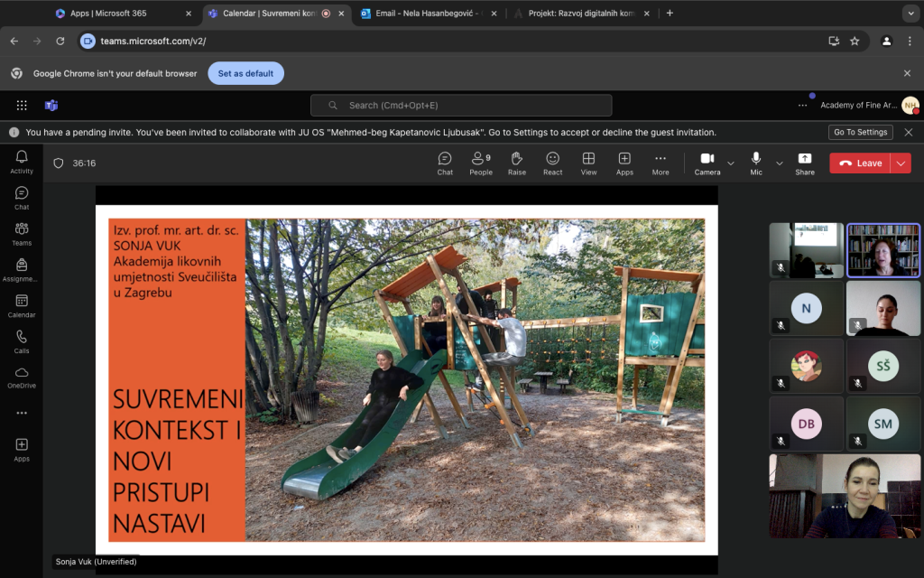Click the Go To Settings button

point(860,132)
